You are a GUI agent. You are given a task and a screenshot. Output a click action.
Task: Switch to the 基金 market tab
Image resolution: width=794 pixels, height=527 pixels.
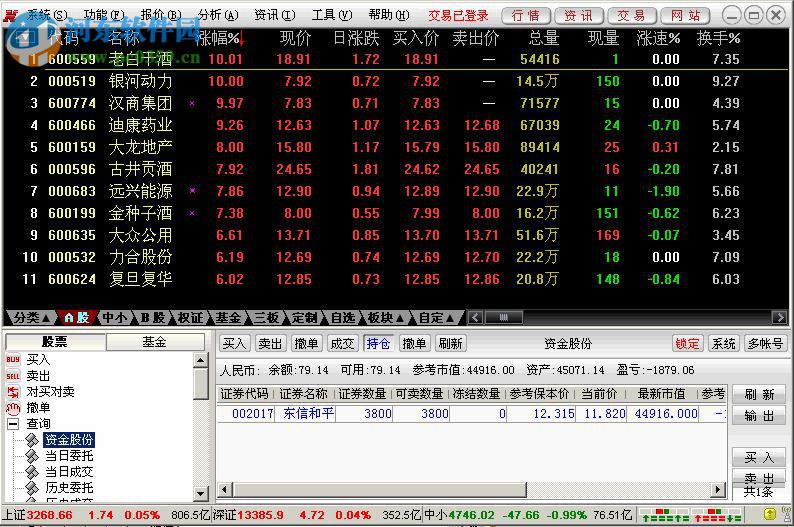(x=228, y=318)
